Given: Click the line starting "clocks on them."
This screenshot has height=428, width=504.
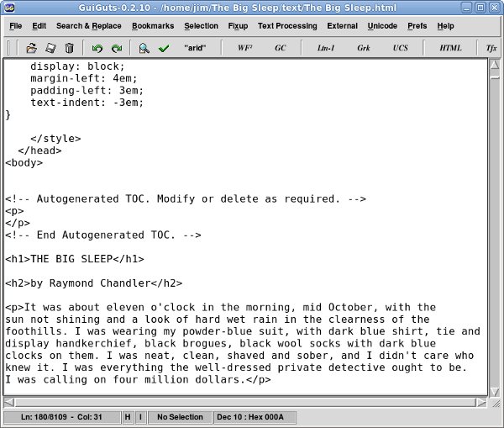Looking at the screenshot, I should coord(239,356).
